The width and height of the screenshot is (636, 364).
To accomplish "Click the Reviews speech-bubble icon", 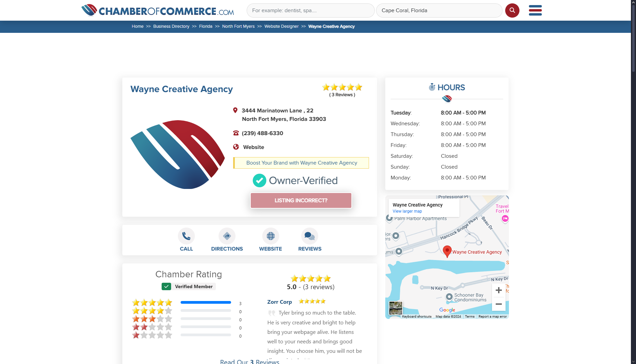I will click(x=309, y=236).
